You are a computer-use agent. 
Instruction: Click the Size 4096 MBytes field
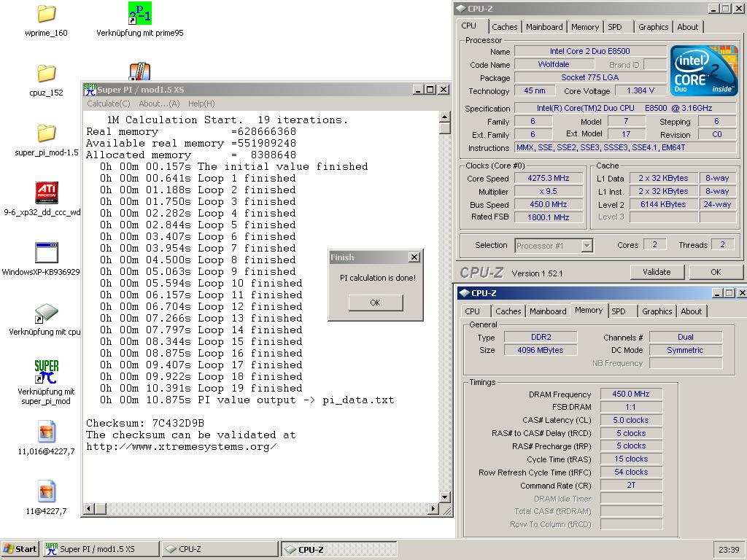(x=541, y=350)
